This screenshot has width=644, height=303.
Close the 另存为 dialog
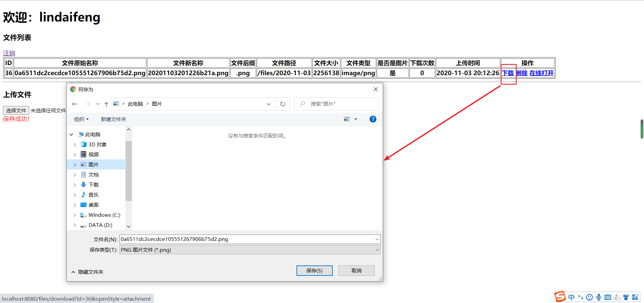click(376, 89)
